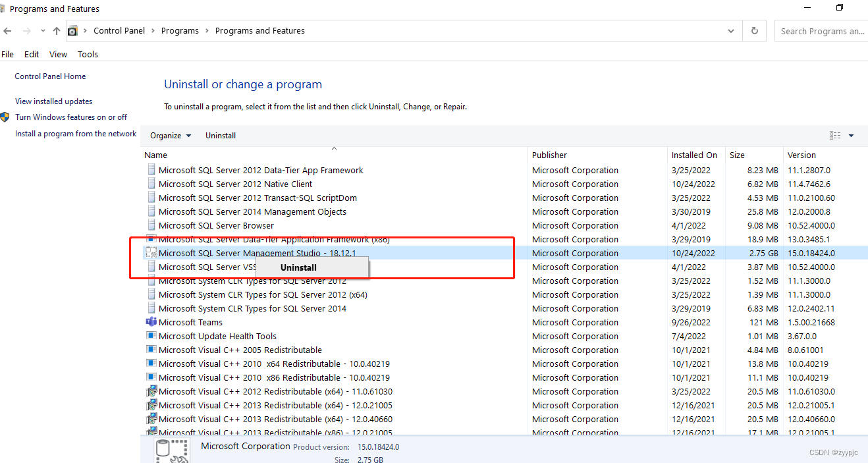Screen dimensions: 868x463
Task: Open Control Panel Home link
Action: (50, 76)
